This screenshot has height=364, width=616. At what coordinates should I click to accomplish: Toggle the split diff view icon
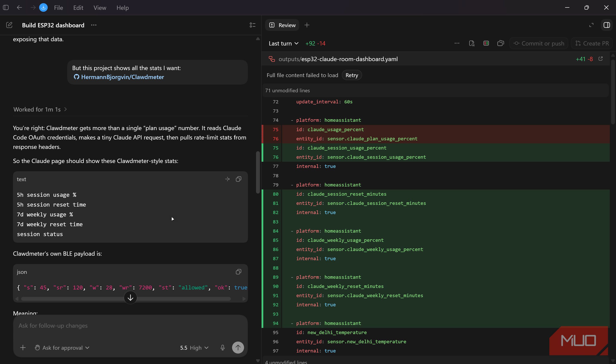(x=486, y=43)
